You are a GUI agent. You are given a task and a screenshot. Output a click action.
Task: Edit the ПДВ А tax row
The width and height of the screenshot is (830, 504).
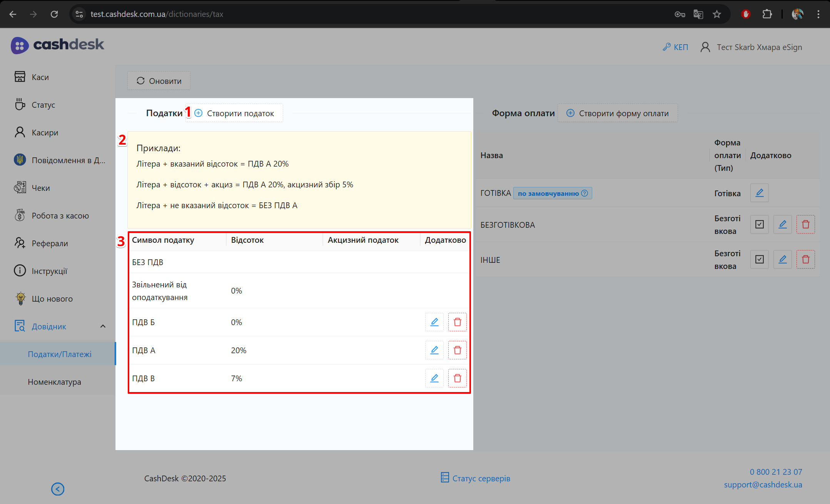434,350
